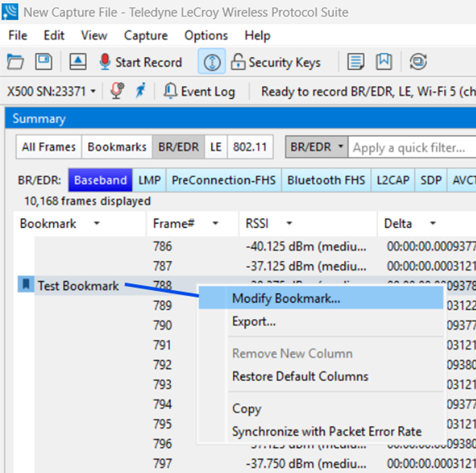Open the Frame# column dropdown arrow
This screenshot has width=476, height=473.
[216, 223]
